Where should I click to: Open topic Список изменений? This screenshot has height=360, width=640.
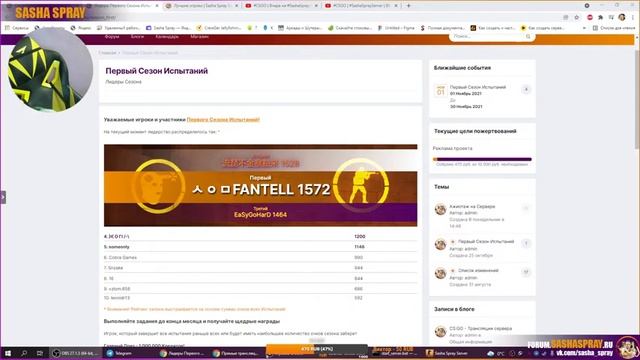[478, 271]
